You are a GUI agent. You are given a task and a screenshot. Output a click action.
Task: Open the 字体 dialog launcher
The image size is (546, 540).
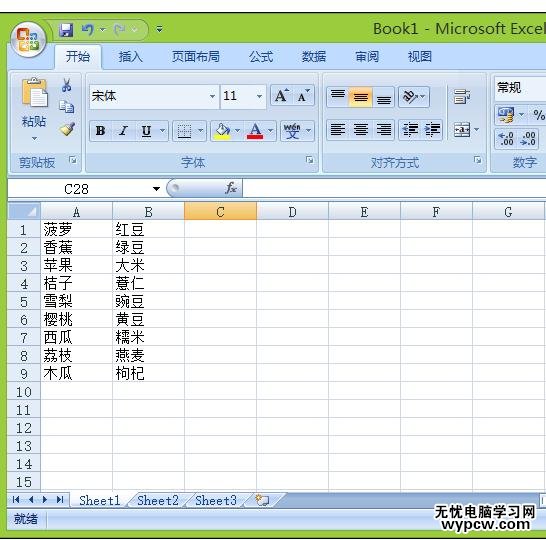click(x=310, y=160)
